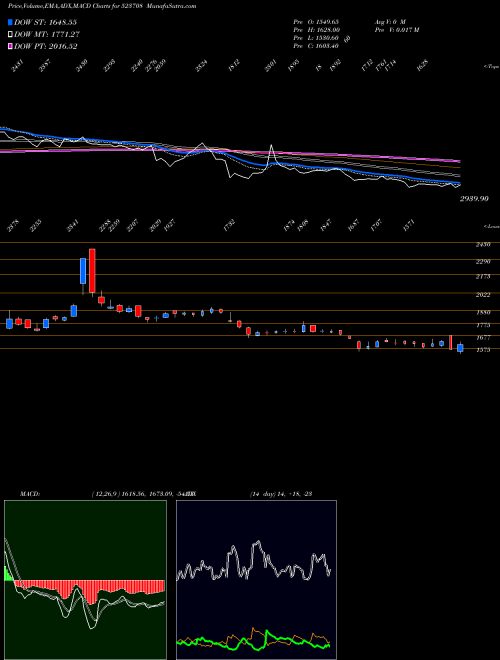
Task: Click the last blue candlestick at chart's right edge
Action: 460,348
